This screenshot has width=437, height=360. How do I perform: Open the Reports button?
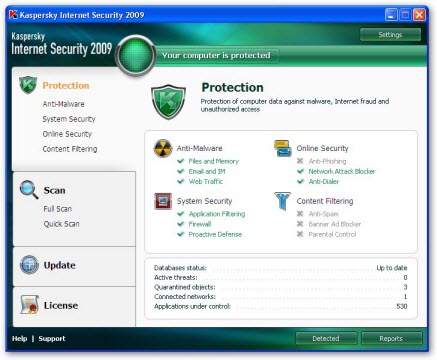391,338
